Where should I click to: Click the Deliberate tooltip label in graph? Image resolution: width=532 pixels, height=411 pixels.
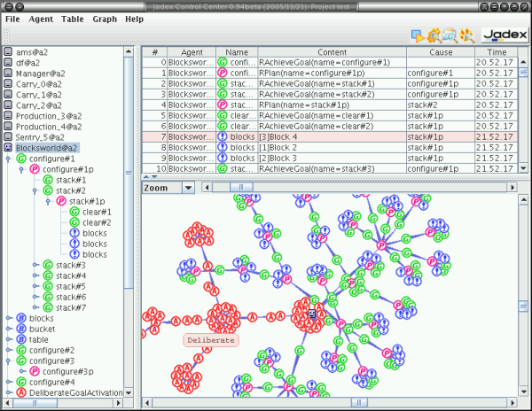(211, 340)
